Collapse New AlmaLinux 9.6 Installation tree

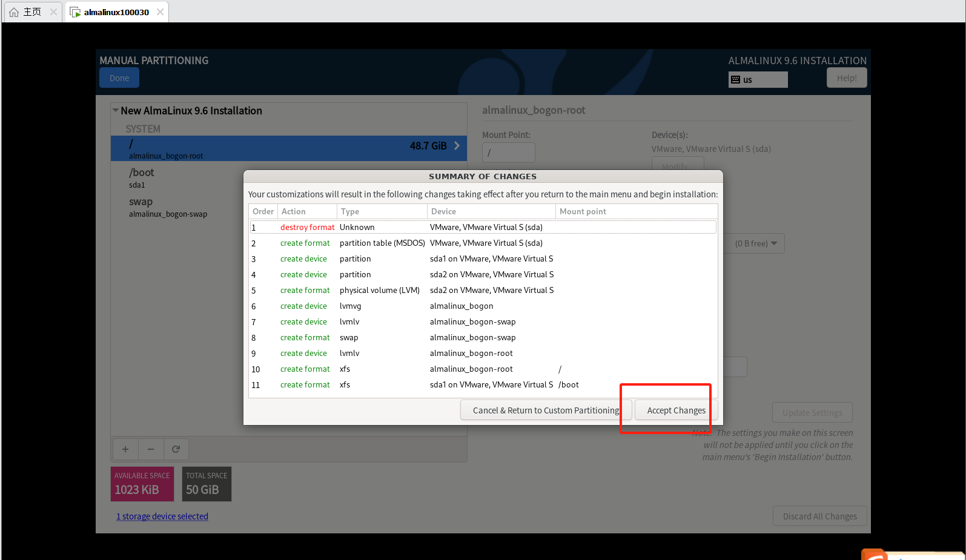tap(115, 110)
